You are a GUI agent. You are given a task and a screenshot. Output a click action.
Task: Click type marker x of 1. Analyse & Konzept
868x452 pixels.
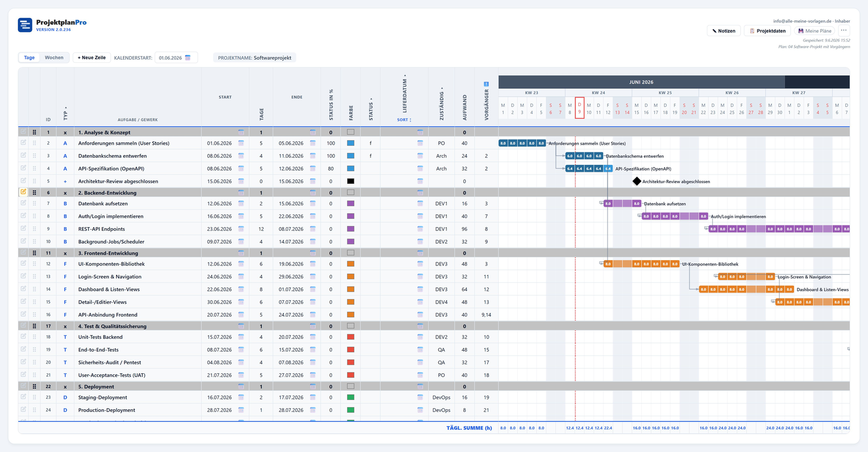pyautogui.click(x=65, y=132)
